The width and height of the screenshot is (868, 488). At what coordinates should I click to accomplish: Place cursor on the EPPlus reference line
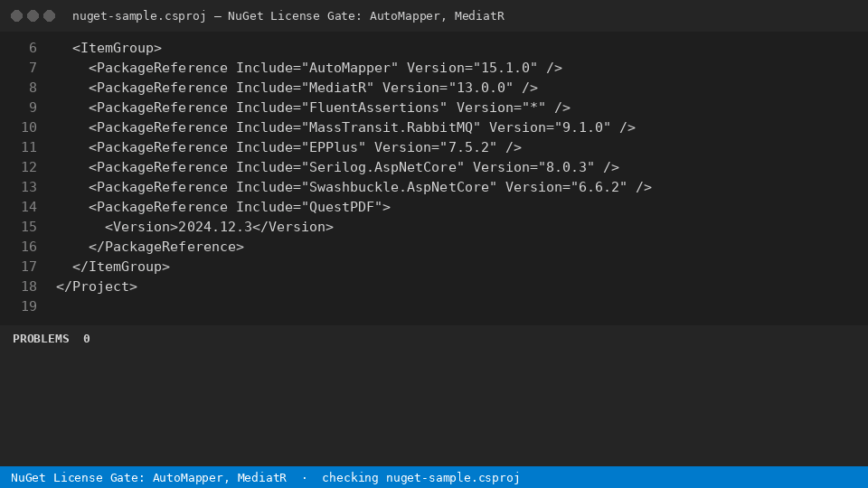pos(305,147)
